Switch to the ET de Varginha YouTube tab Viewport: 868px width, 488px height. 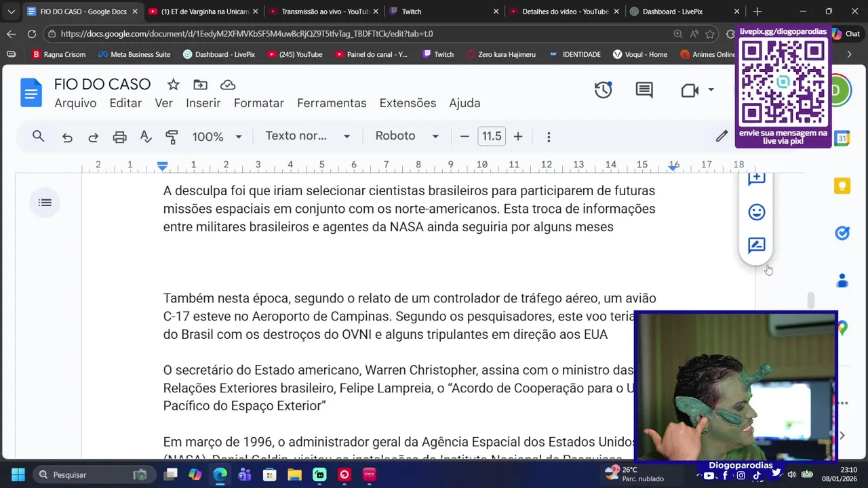tap(202, 12)
